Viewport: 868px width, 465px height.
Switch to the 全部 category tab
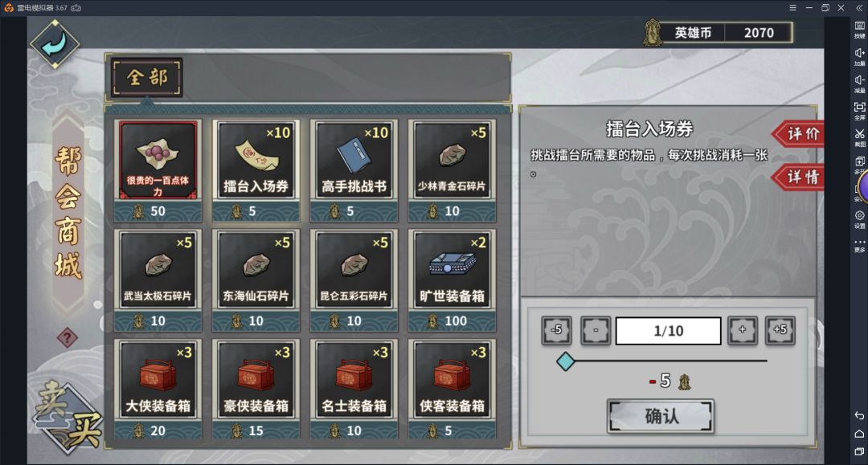click(147, 77)
